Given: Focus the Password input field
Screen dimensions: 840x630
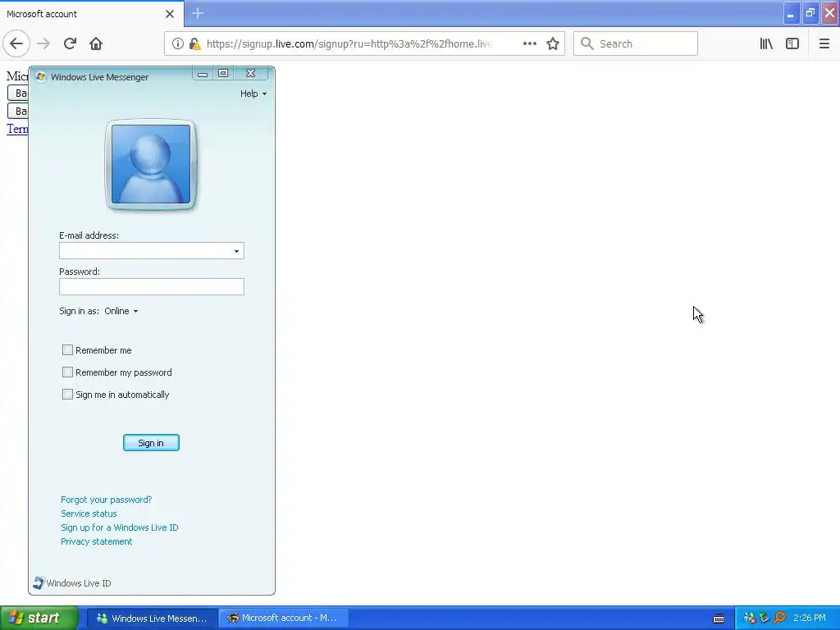Looking at the screenshot, I should (152, 286).
